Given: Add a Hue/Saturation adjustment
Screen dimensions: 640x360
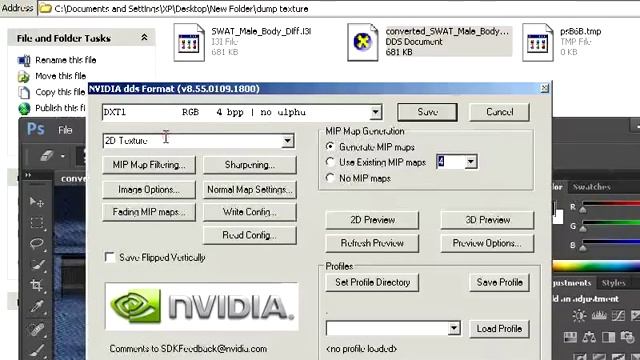Looking at the screenshot, I should coord(570,337).
